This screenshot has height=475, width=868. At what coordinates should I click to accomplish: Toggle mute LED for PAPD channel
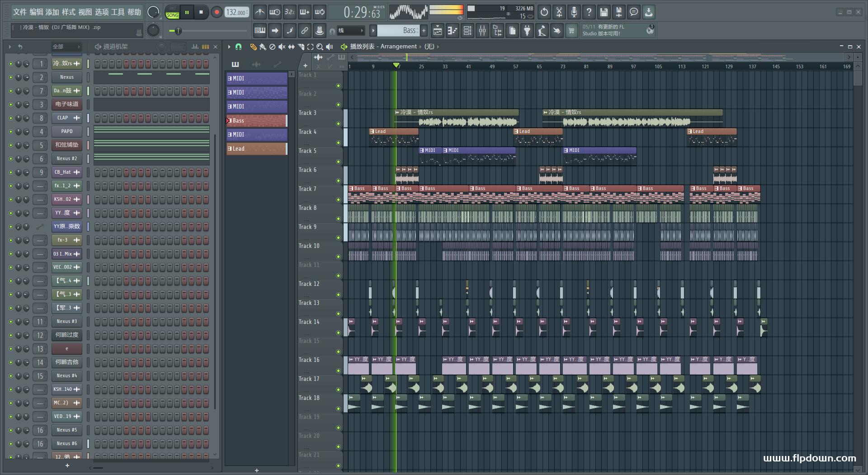pyautogui.click(x=10, y=132)
